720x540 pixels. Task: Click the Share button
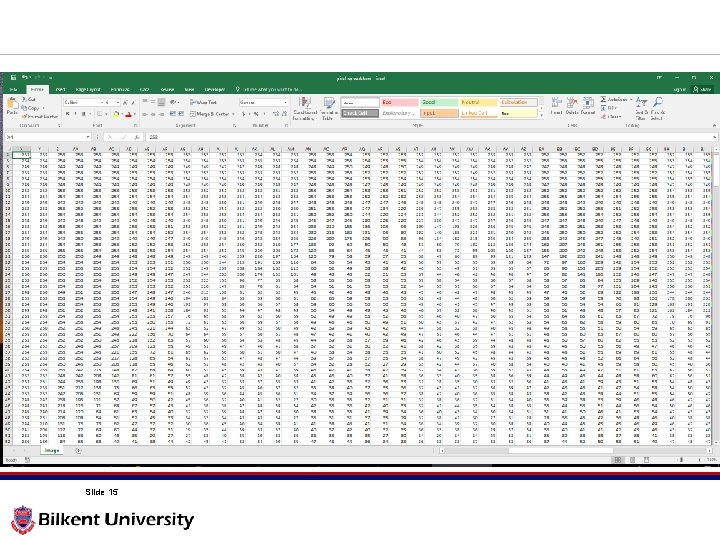click(x=703, y=89)
